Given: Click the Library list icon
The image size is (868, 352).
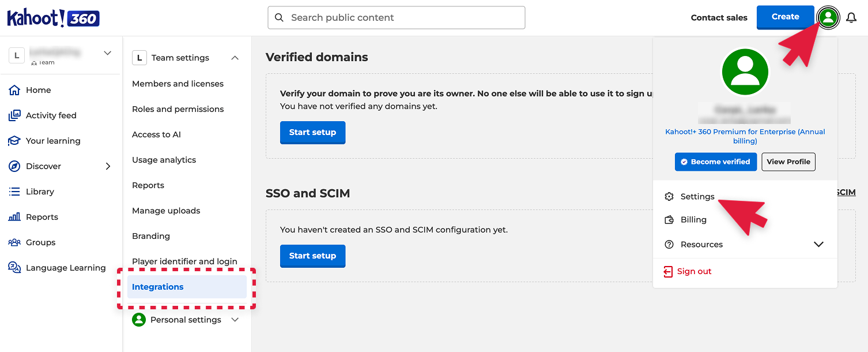Looking at the screenshot, I should click(14, 192).
